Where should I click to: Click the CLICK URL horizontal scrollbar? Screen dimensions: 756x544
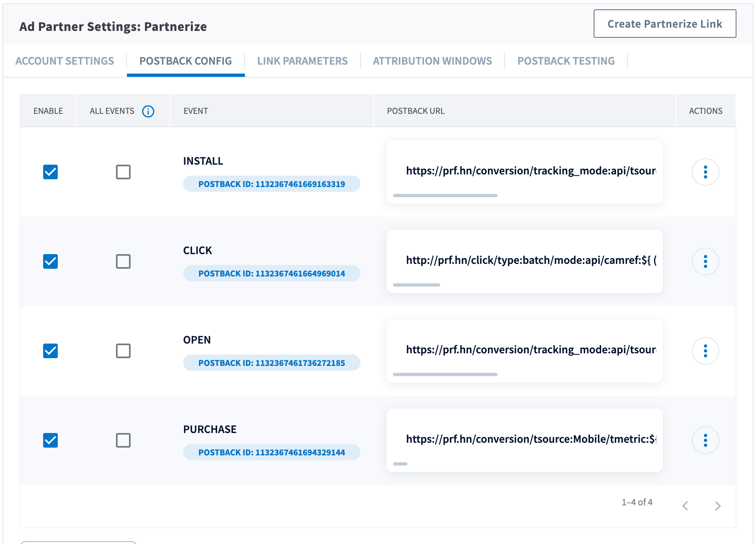coord(417,285)
